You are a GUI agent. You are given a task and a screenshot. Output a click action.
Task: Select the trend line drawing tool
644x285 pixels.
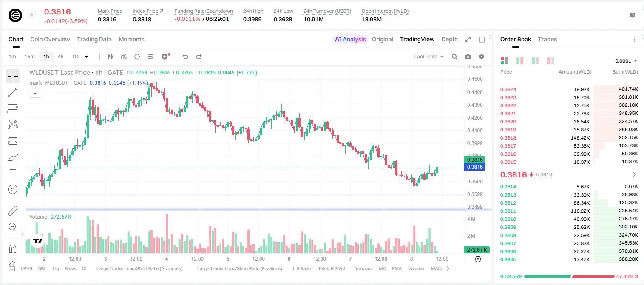point(13,92)
